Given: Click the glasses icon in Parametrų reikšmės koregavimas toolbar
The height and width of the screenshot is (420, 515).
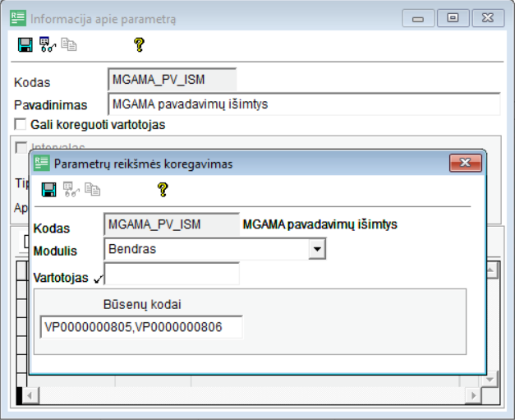Looking at the screenshot, I should (71, 190).
